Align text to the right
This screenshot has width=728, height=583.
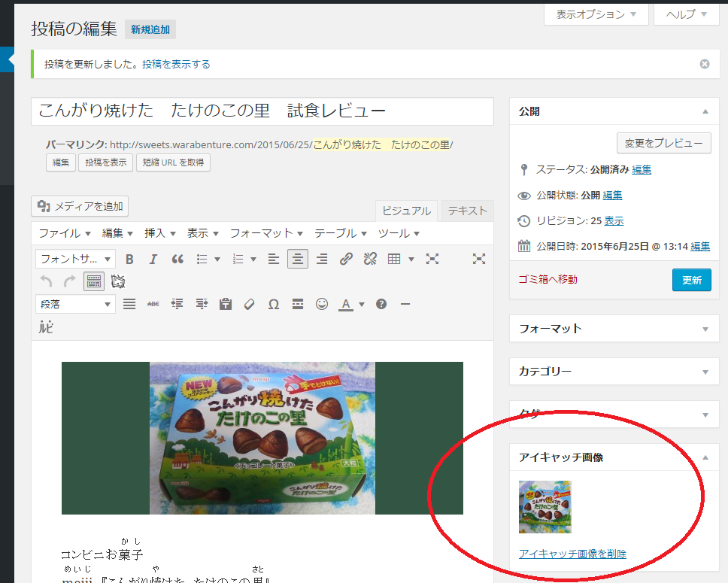[x=322, y=260]
